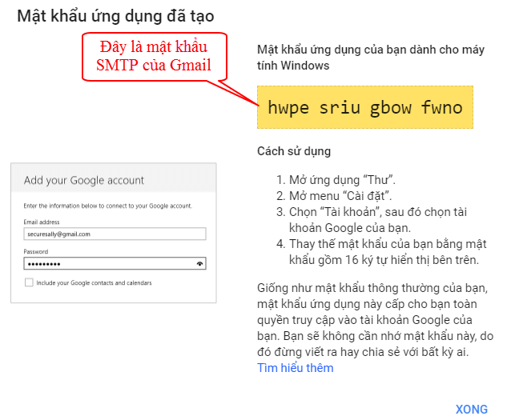Click the "Add your Google account" heading
Viewport: 515px width, 420px height.
[x=84, y=180]
